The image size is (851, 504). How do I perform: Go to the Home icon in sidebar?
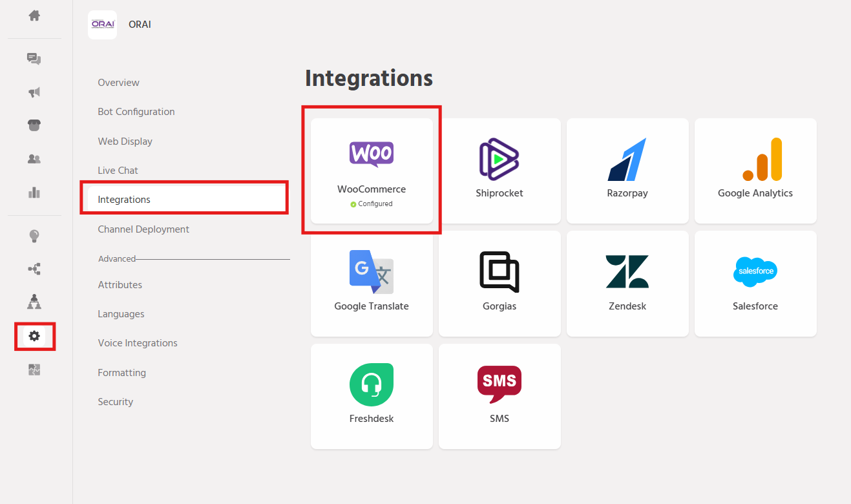coord(34,16)
